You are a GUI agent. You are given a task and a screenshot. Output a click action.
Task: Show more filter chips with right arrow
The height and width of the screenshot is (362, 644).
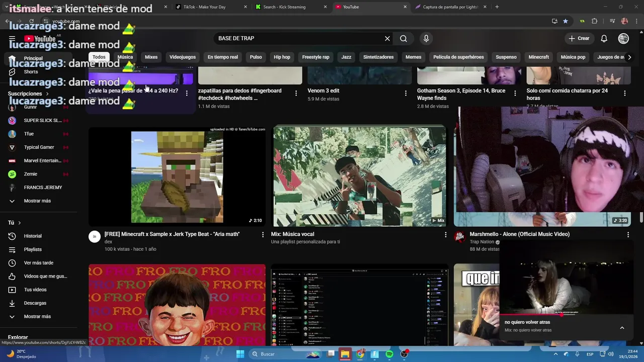click(629, 57)
